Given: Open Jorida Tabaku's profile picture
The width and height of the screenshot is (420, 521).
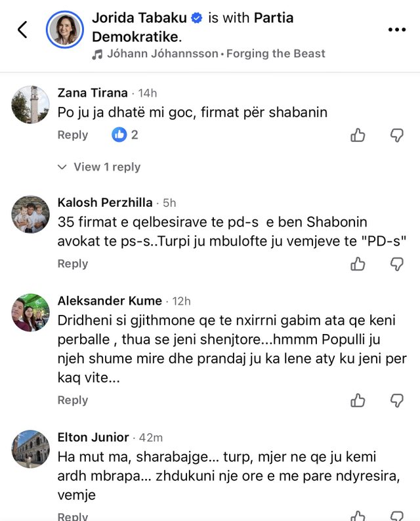Looking at the screenshot, I should click(65, 30).
